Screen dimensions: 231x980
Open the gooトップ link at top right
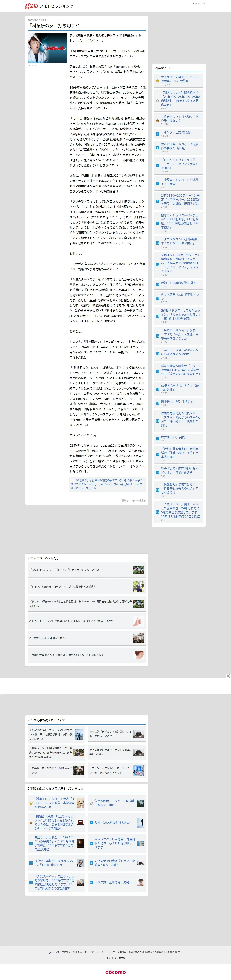200,3
